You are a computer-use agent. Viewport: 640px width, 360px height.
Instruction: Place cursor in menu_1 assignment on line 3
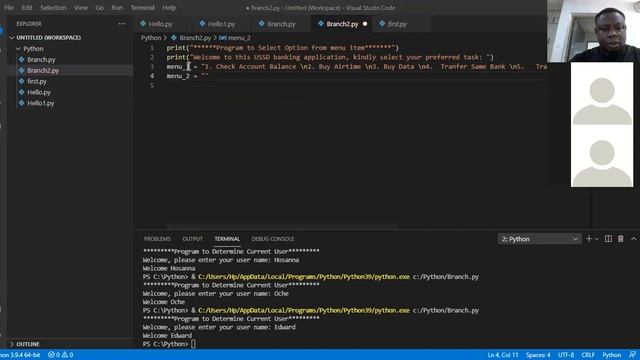(x=356, y=67)
